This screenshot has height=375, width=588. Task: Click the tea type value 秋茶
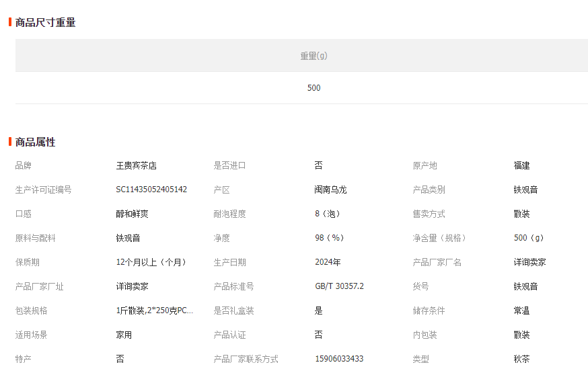pos(521,359)
